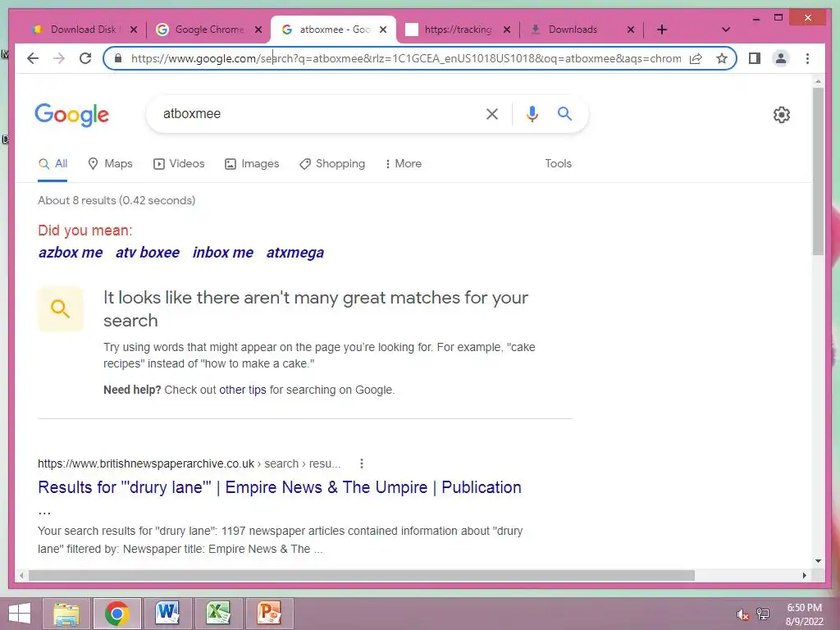Bookmark this tab with star icon
This screenshot has width=840, height=630.
click(x=722, y=58)
